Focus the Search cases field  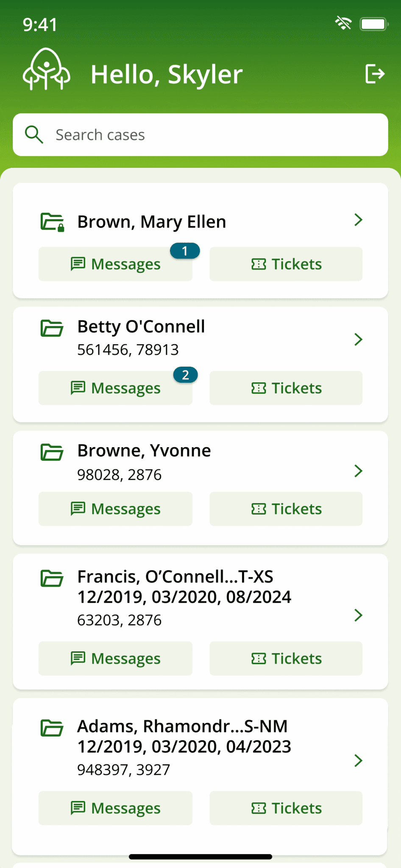(x=200, y=135)
